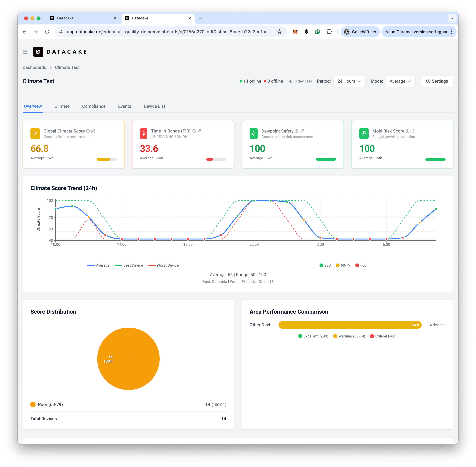Toggle the Worst Device legend entry

[x=163, y=265]
